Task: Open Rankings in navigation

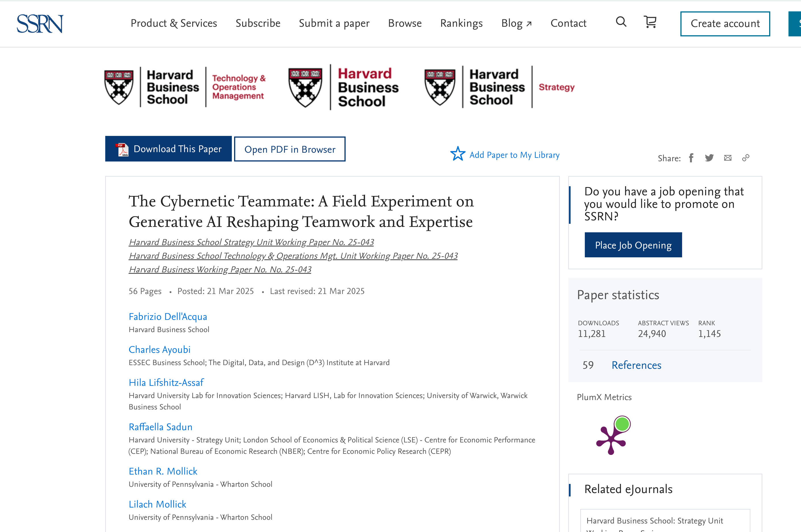Action: (461, 23)
